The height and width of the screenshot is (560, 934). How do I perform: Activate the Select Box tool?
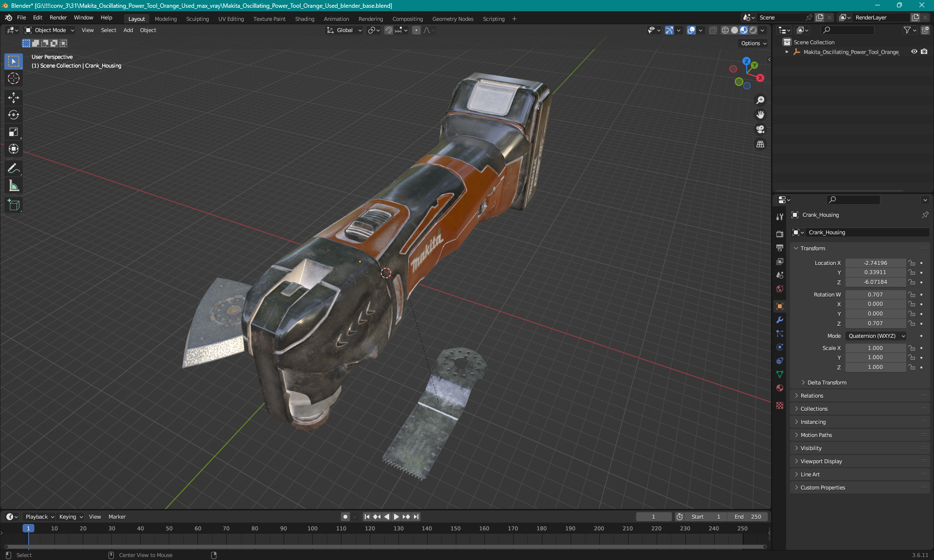(x=14, y=61)
